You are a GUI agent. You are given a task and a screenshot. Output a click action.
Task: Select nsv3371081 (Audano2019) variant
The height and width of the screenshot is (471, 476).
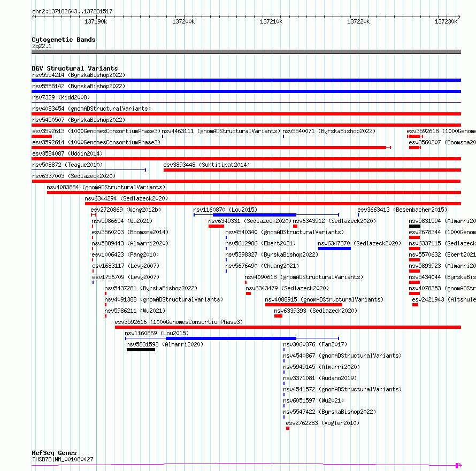pos(320,378)
